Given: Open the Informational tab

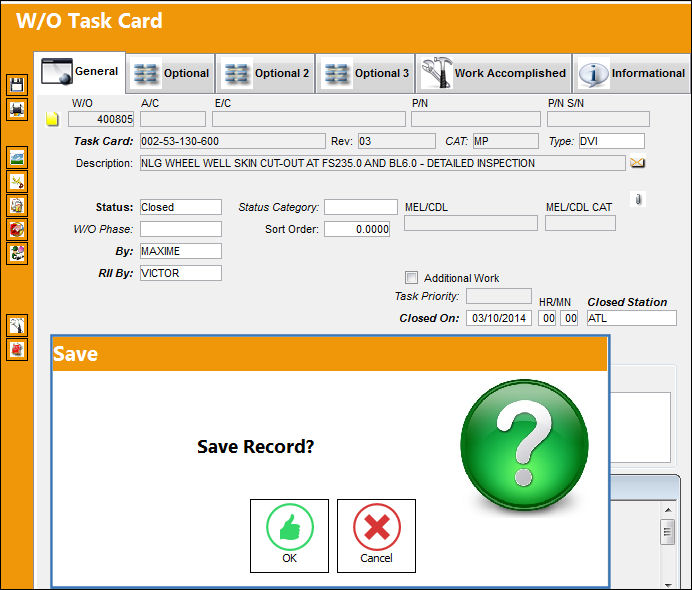Looking at the screenshot, I should click(x=632, y=73).
